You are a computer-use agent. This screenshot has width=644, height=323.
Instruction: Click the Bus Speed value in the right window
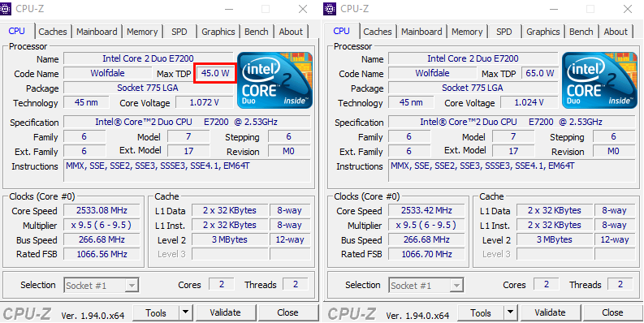[426, 239]
